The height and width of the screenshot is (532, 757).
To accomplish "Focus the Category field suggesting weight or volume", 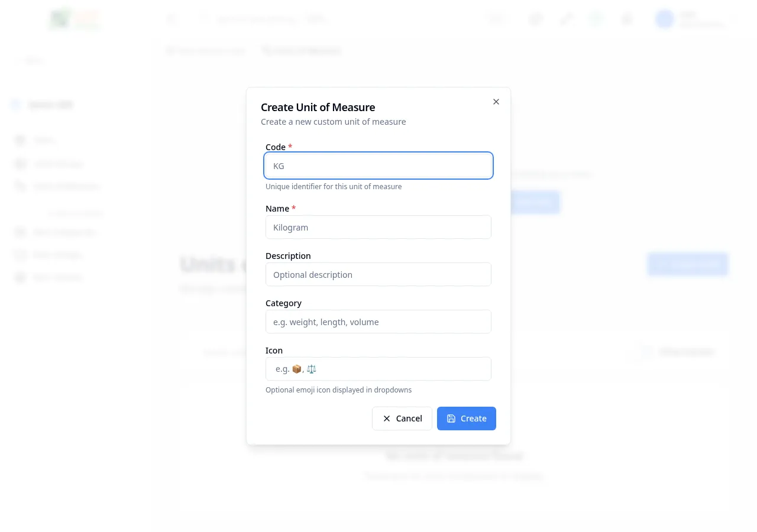I will pyautogui.click(x=378, y=322).
